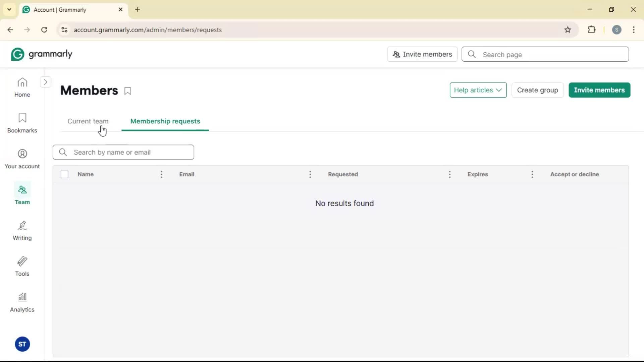Viewport: 644px width, 362px height.
Task: Open Bookmarks in the sidebar
Action: [22, 123]
